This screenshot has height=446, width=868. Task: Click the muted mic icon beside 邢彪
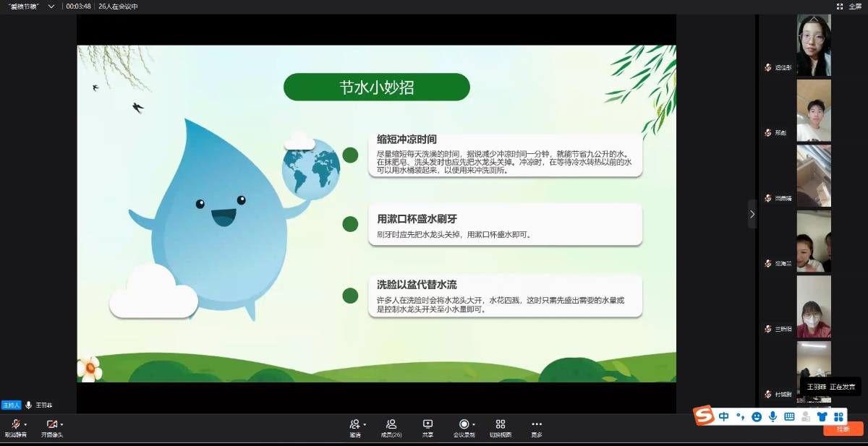point(768,133)
